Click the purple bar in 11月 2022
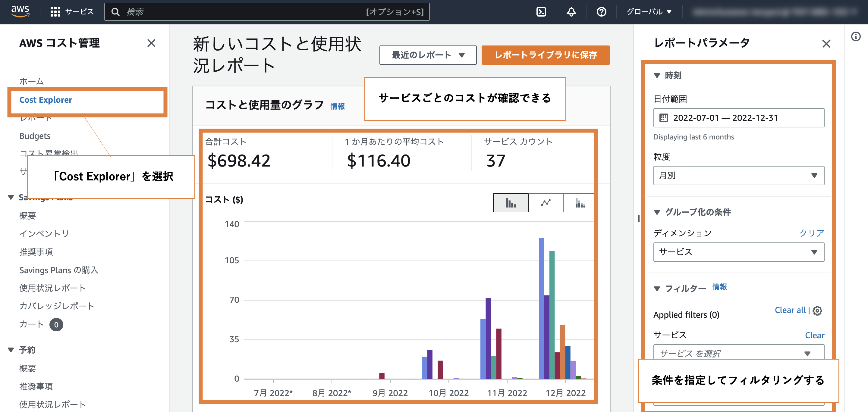Image resolution: width=868 pixels, height=412 pixels. pyautogui.click(x=488, y=338)
